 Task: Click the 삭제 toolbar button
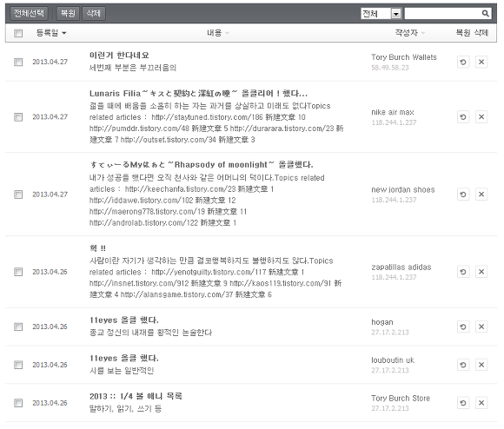tap(94, 13)
